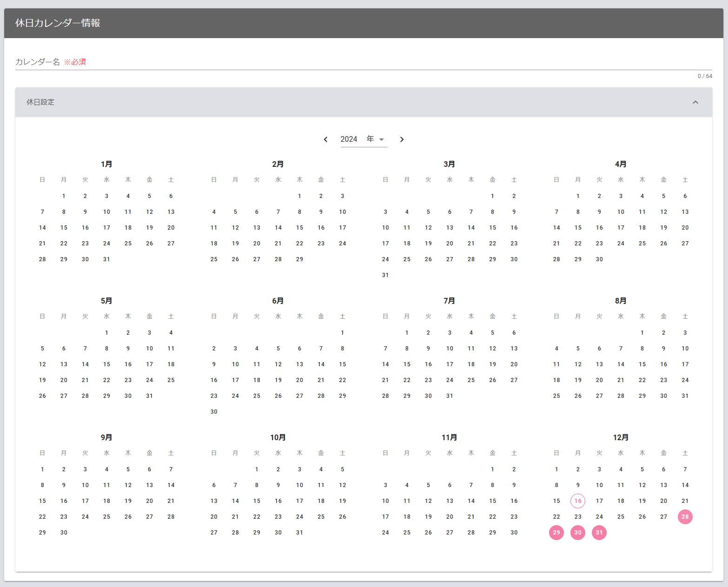This screenshot has width=728, height=587.
Task: Mark January 1 as a holiday
Action: click(64, 196)
